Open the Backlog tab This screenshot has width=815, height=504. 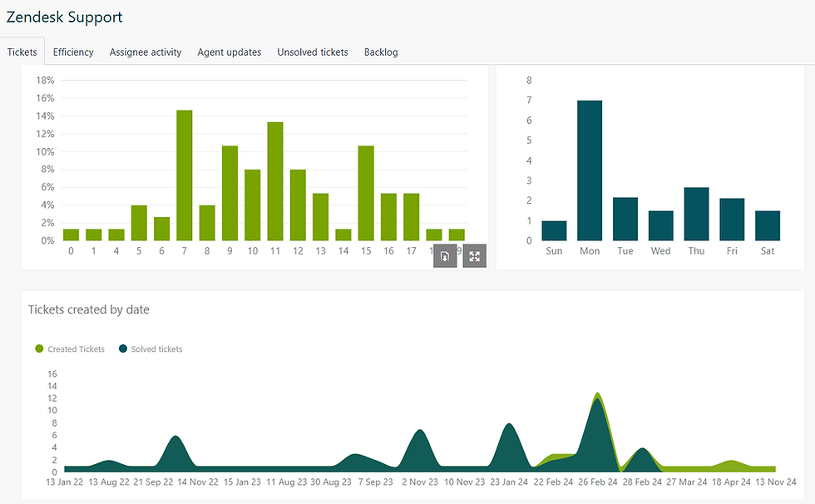pos(380,52)
